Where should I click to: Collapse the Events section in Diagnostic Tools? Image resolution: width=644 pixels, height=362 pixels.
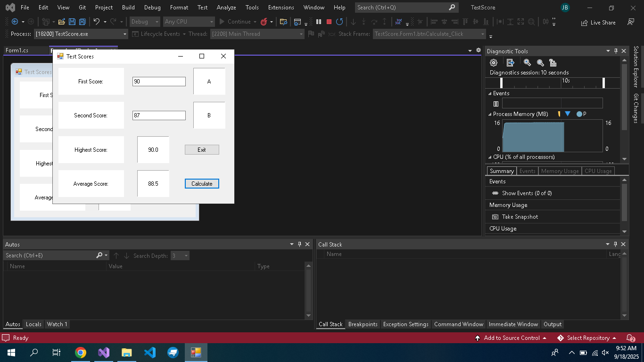pyautogui.click(x=489, y=93)
